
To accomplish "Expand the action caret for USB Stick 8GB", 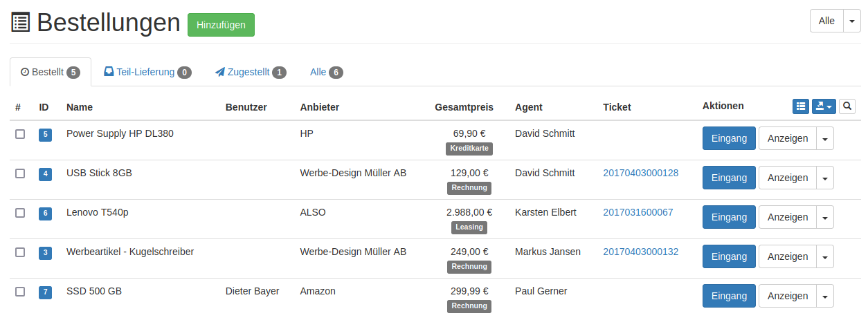I will click(824, 178).
